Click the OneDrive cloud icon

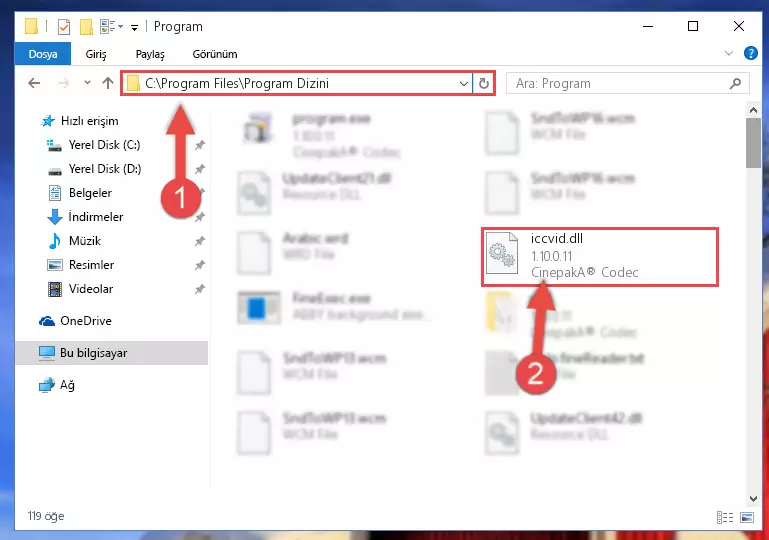coord(47,321)
